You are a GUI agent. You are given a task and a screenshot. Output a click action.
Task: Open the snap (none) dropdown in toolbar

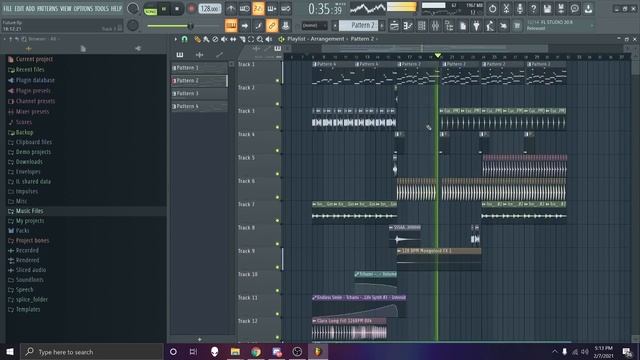pyautogui.click(x=314, y=26)
